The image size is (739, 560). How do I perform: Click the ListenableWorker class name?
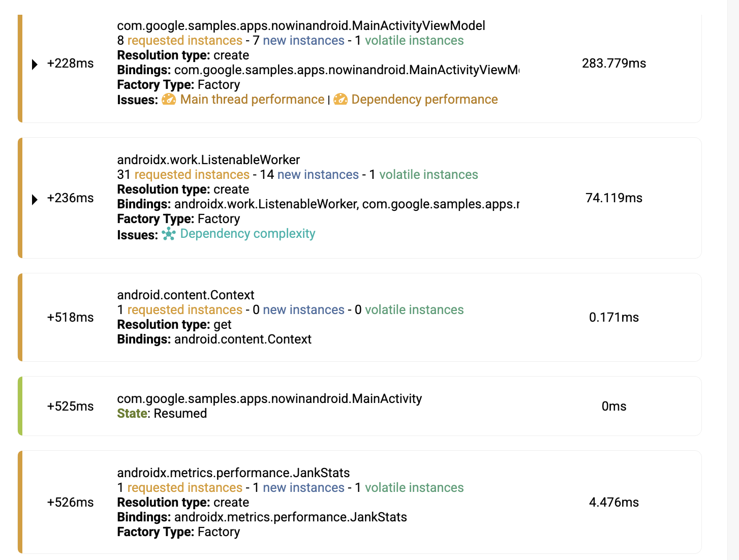208,160
